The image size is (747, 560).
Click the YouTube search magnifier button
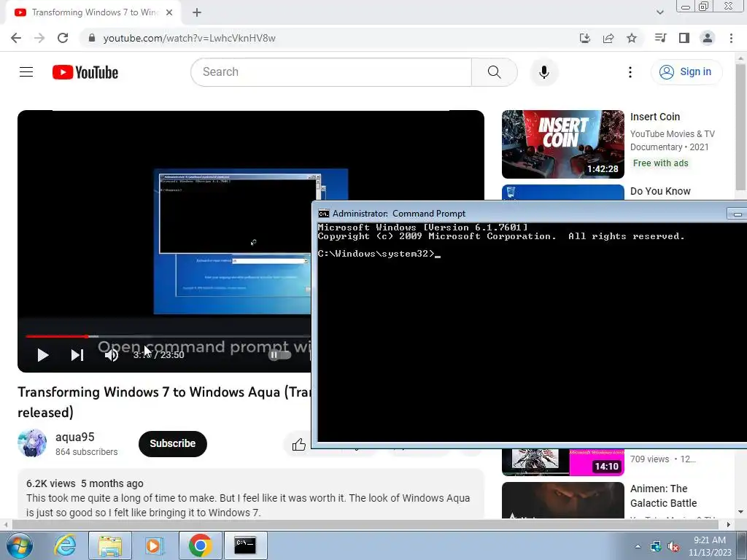click(x=495, y=72)
